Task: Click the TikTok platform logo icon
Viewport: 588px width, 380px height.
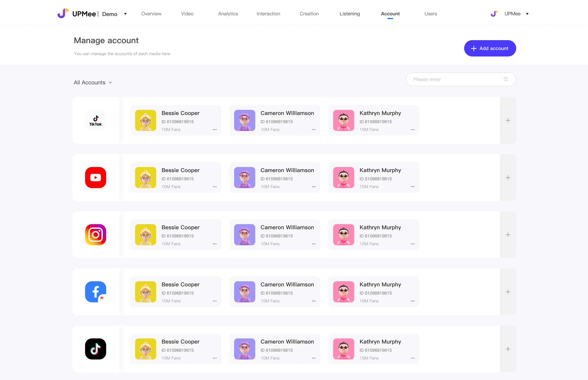Action: (96, 120)
